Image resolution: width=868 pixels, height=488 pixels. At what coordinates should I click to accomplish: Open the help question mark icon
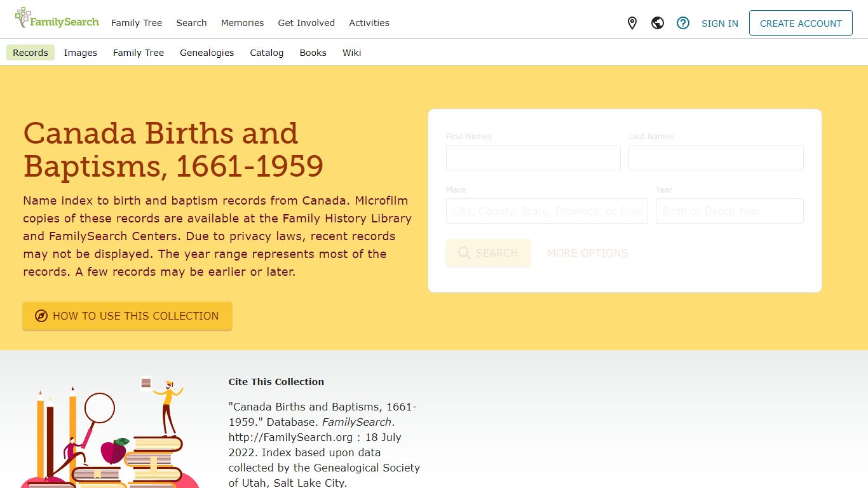coord(683,24)
